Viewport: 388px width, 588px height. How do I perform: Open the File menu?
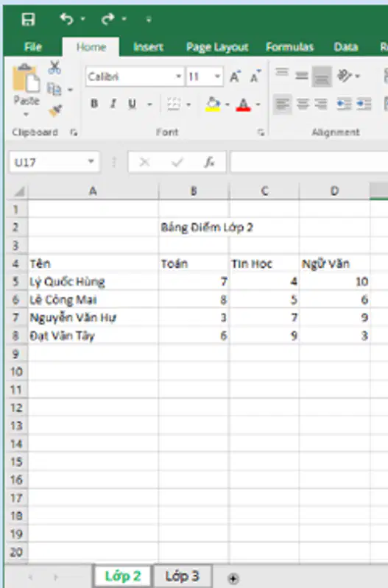(x=32, y=47)
